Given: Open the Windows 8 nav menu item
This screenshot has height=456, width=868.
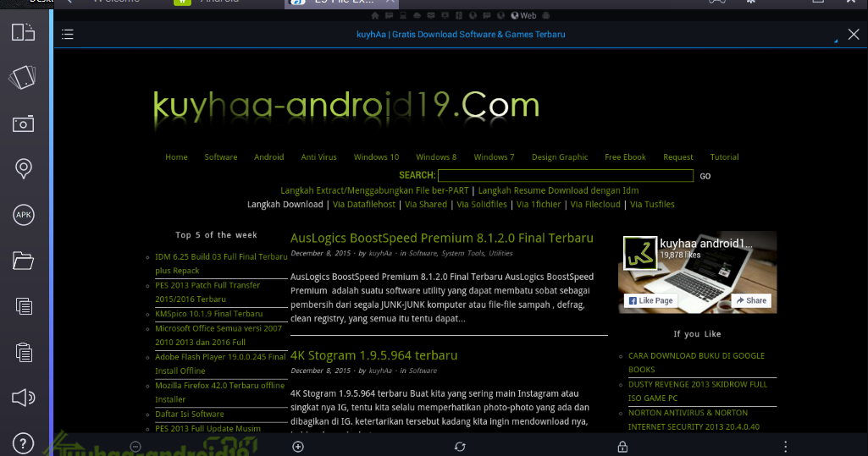Looking at the screenshot, I should tap(436, 157).
